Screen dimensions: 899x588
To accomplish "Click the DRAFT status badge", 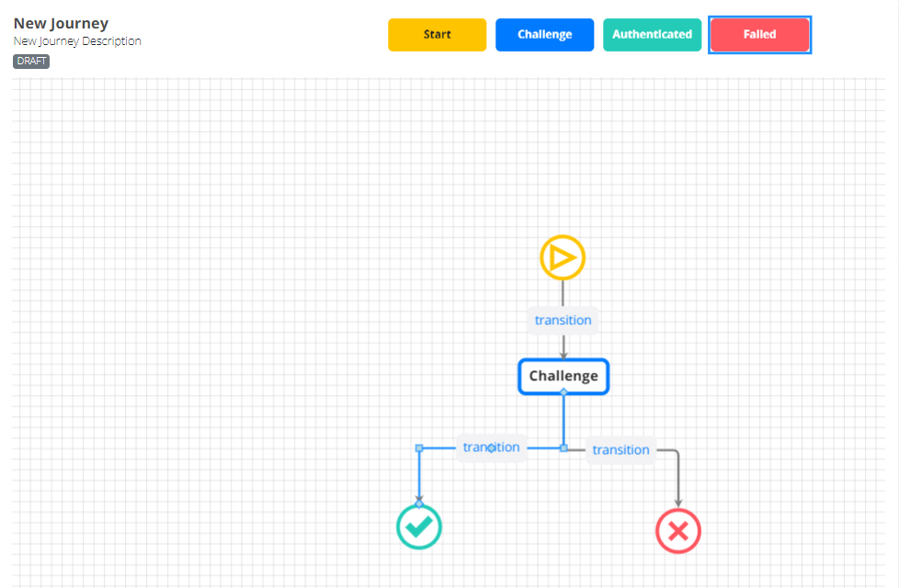I will [31, 62].
